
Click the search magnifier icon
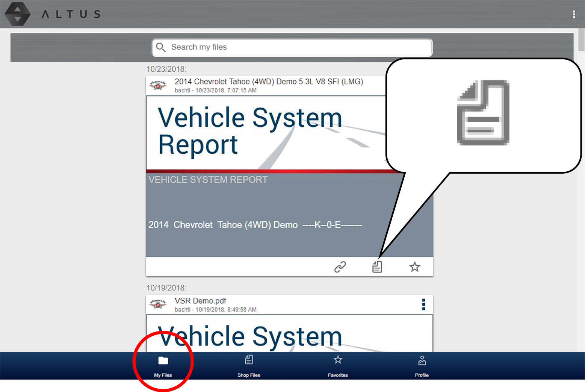point(161,47)
